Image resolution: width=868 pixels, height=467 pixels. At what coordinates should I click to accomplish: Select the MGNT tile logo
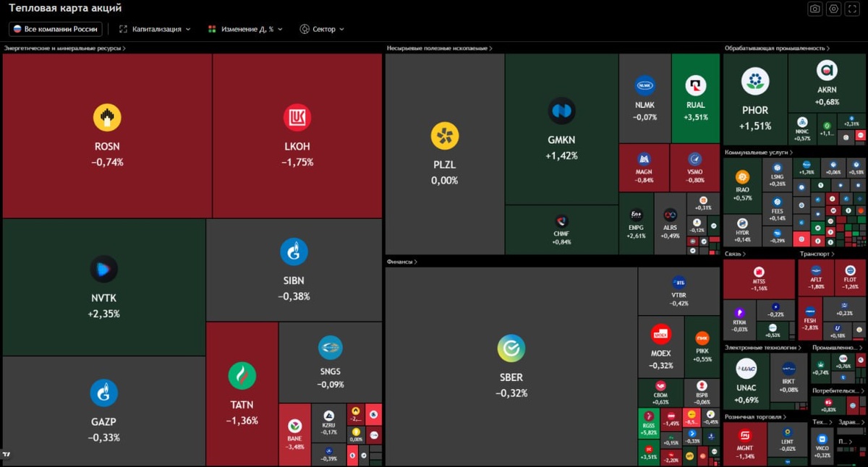coord(744,435)
